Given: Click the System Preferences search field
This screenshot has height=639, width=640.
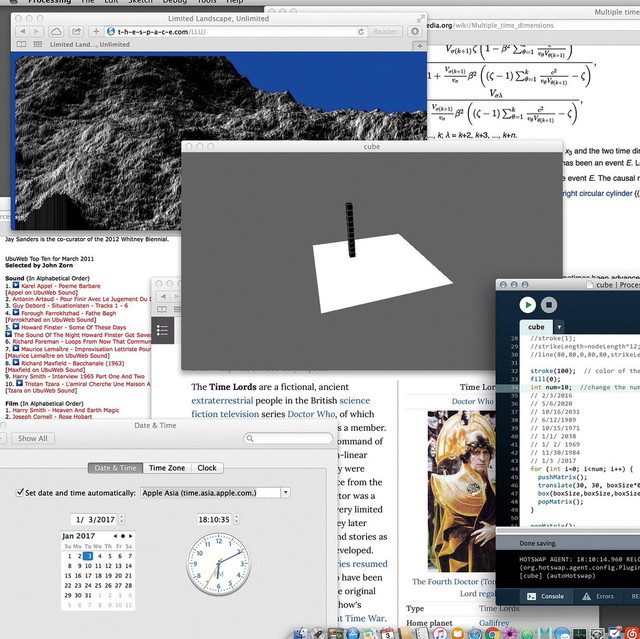Looking at the screenshot, I should point(290,438).
